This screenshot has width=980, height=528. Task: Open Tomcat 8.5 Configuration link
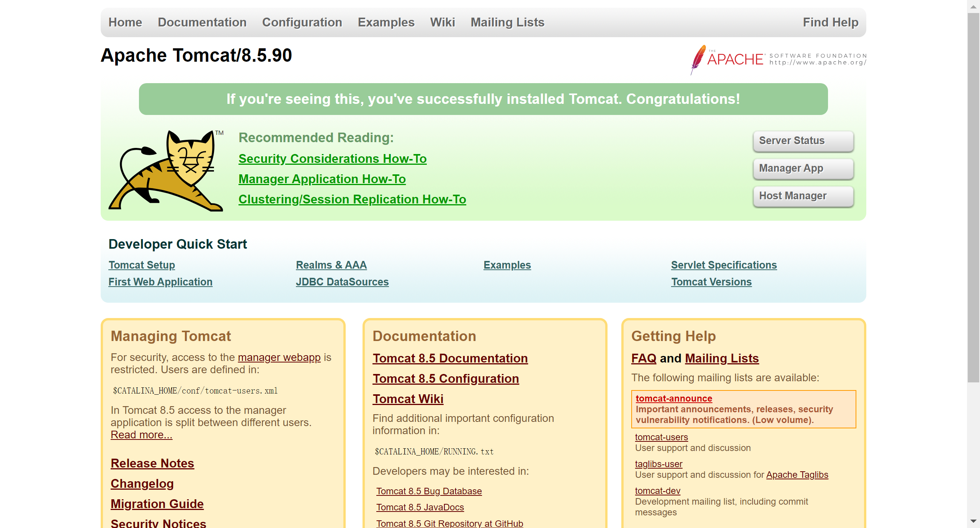tap(446, 379)
